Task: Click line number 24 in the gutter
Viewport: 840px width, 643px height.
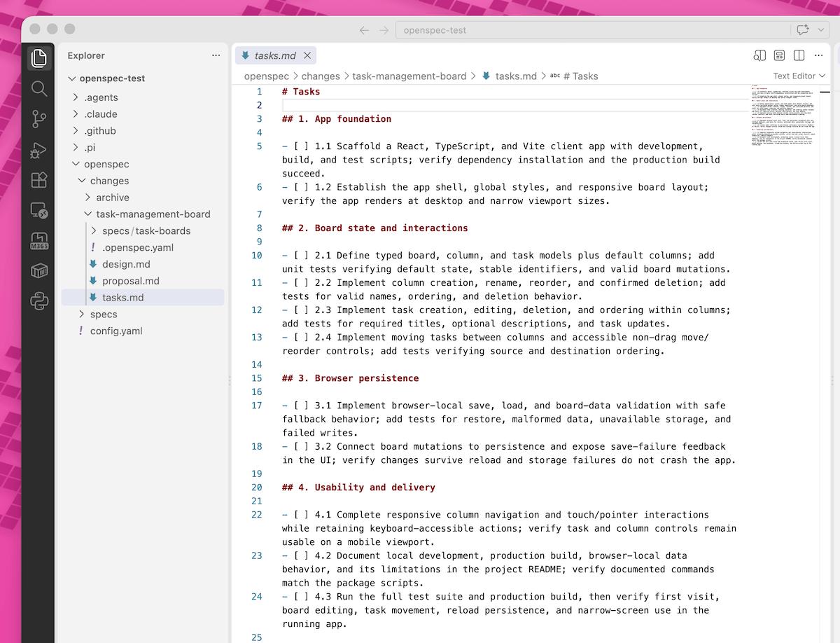Action: [256, 597]
